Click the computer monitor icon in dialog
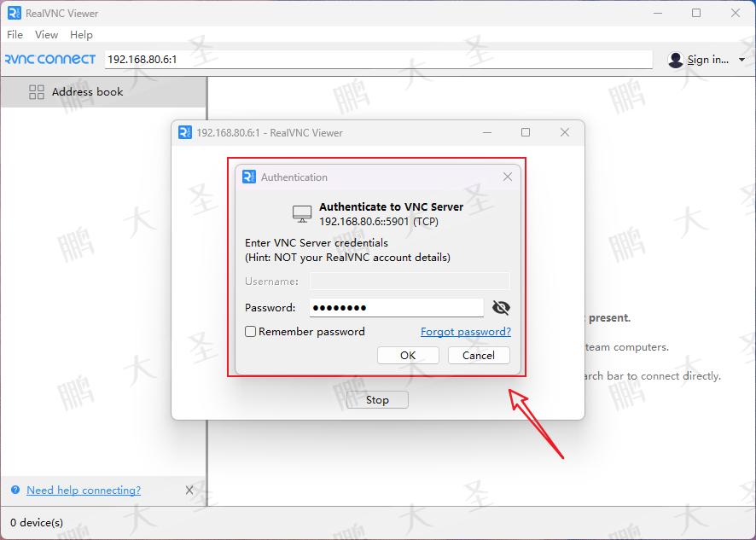Image resolution: width=756 pixels, height=540 pixels. pos(302,213)
